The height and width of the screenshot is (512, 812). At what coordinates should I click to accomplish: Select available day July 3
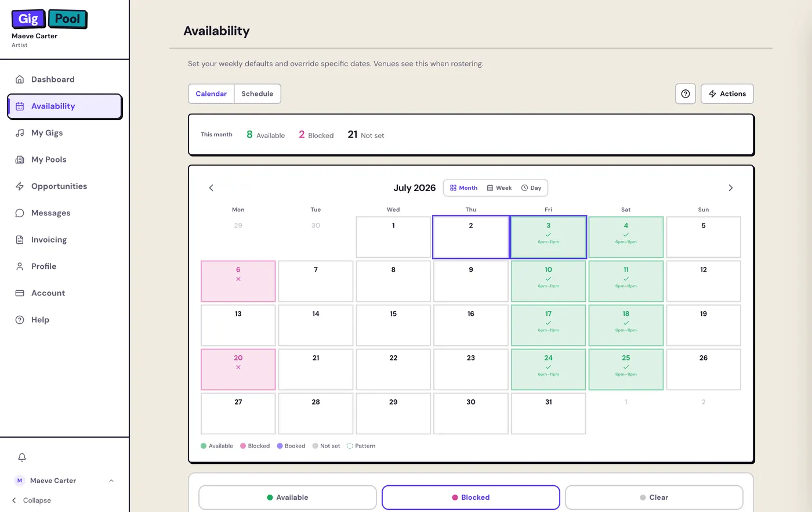click(x=549, y=237)
